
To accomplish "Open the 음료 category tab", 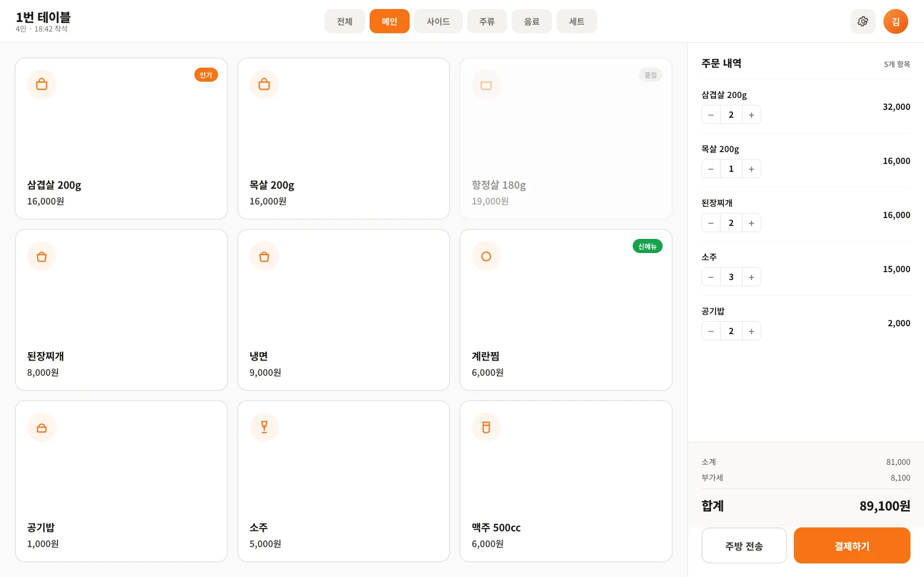I will click(x=531, y=21).
